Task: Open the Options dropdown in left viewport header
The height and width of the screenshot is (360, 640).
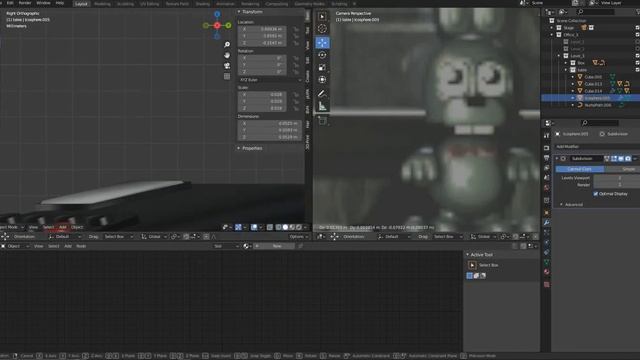Action: tap(299, 237)
